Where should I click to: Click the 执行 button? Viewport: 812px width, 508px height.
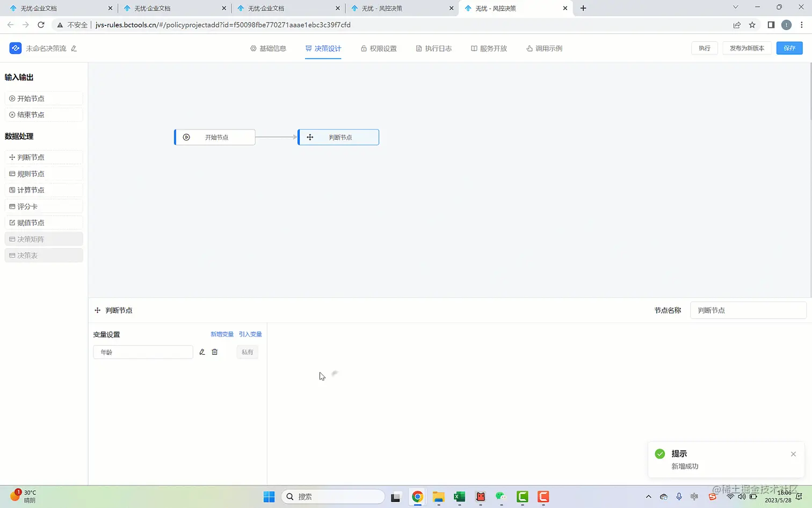point(705,48)
